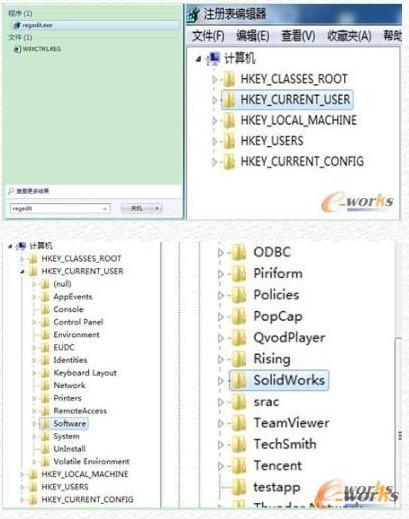Select the PopCap key

click(278, 316)
